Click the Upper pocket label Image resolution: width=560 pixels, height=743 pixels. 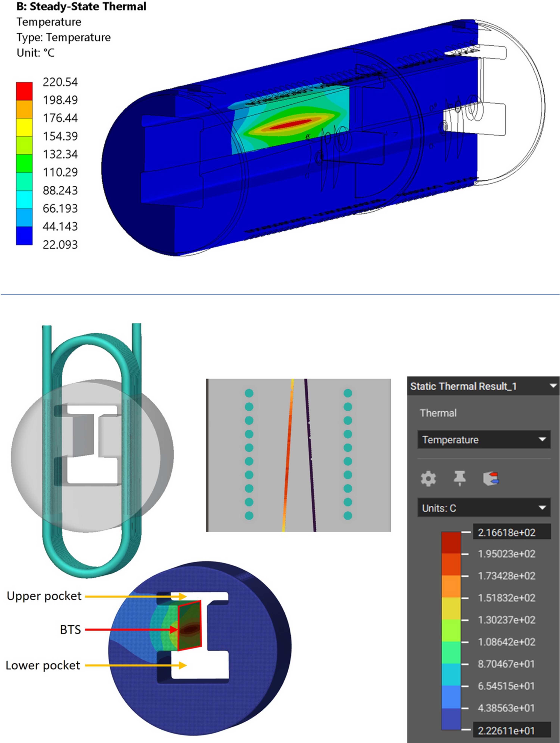click(44, 596)
